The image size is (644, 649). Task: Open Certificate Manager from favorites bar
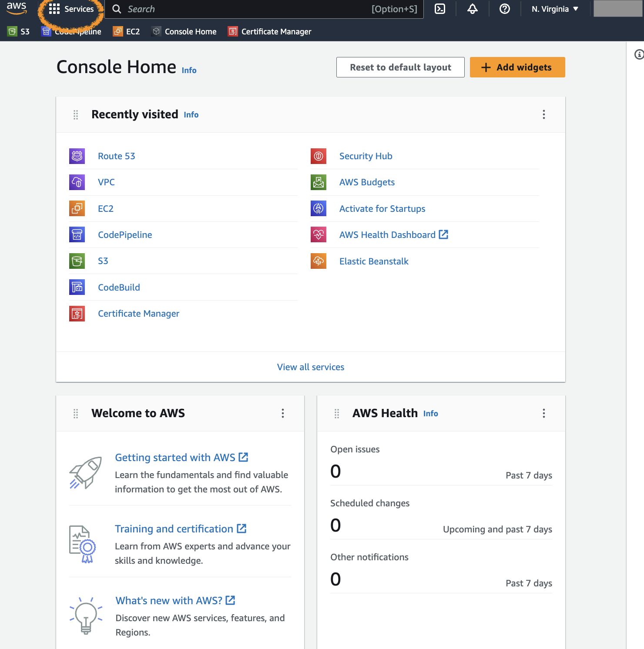pyautogui.click(x=270, y=31)
